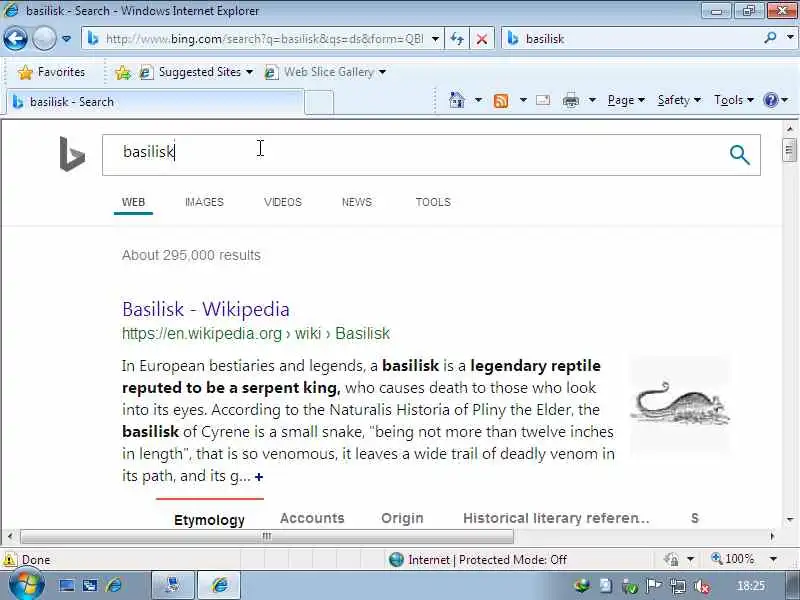Expand the Print options dropdown arrow
This screenshot has height=600, width=800.
click(x=592, y=100)
